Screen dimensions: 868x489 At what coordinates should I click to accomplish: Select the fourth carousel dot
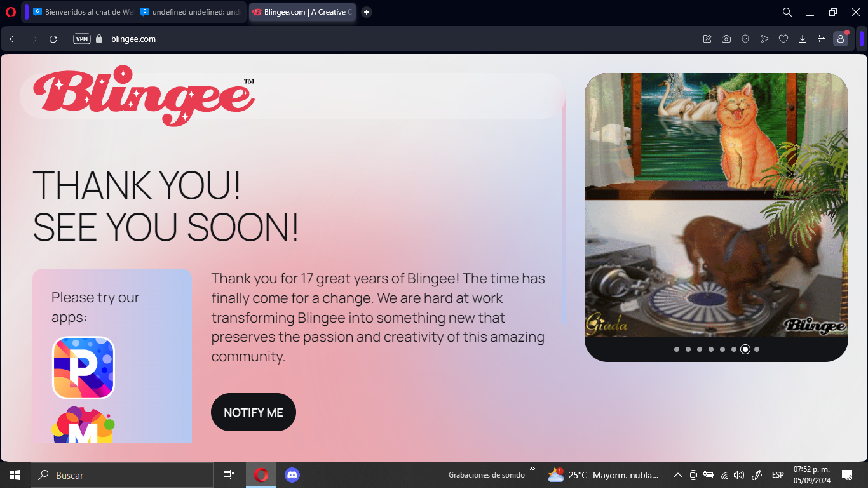coord(711,349)
